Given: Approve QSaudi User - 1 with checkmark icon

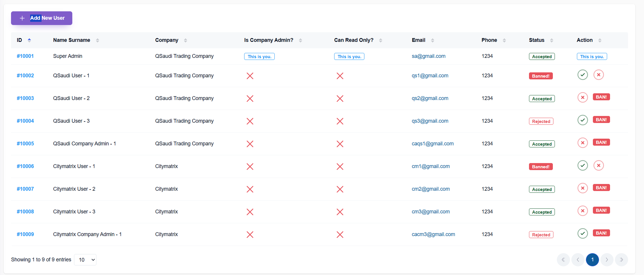Looking at the screenshot, I should pos(582,75).
